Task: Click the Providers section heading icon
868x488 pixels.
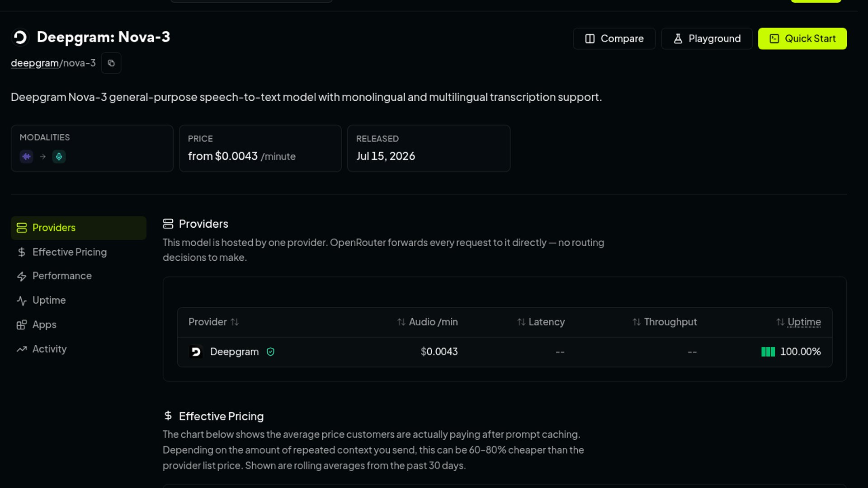Action: pyautogui.click(x=168, y=224)
